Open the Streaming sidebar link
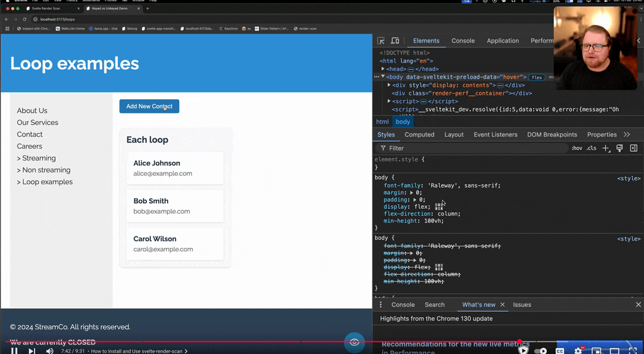Viewport: 644px width, 354px height. click(x=36, y=159)
